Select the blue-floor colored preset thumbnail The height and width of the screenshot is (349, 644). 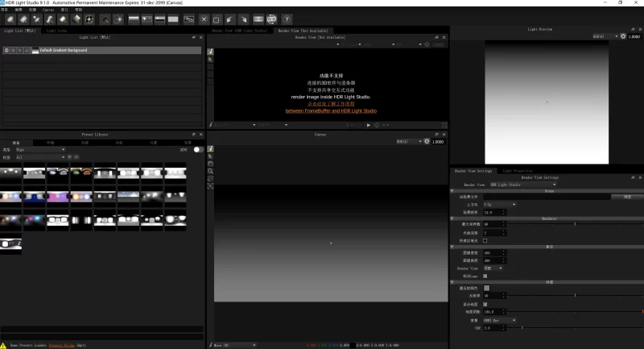click(x=34, y=197)
